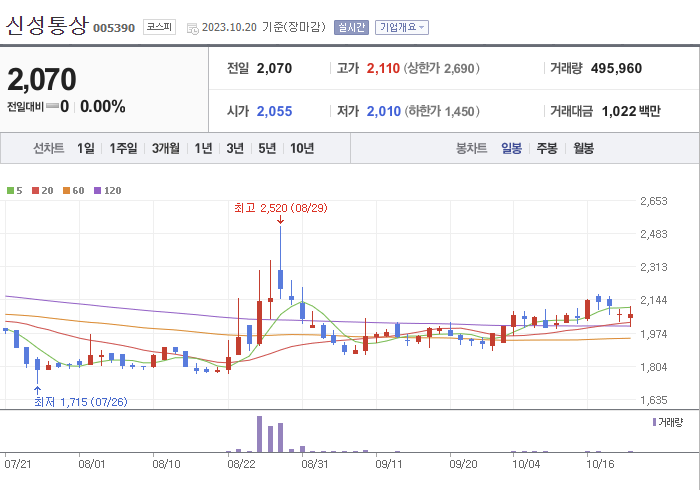Image resolution: width=700 pixels, height=490 pixels.
Task: Click the green 5-day moving average swatch
Action: pos(10,191)
